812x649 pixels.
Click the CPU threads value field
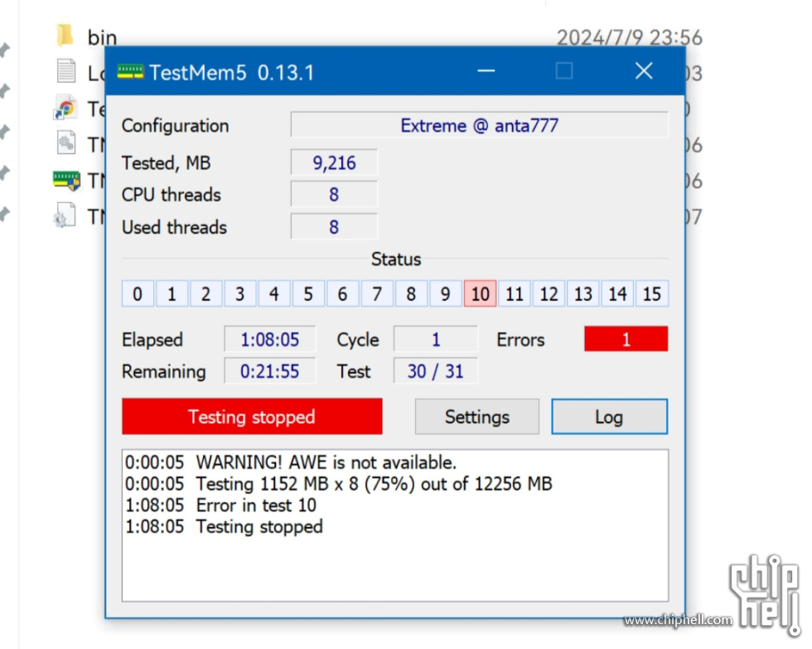[334, 195]
